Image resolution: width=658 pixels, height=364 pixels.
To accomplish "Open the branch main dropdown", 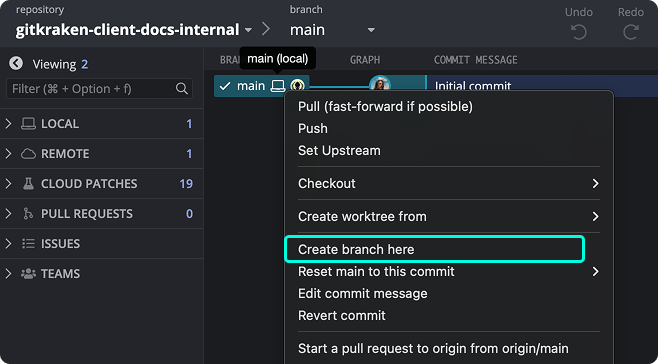I will point(371,30).
